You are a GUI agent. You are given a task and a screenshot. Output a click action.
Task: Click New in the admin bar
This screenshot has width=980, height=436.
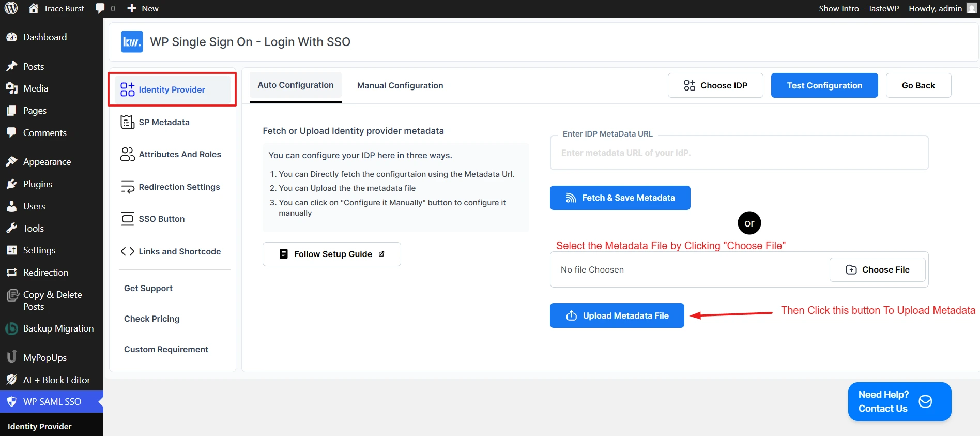coord(143,8)
